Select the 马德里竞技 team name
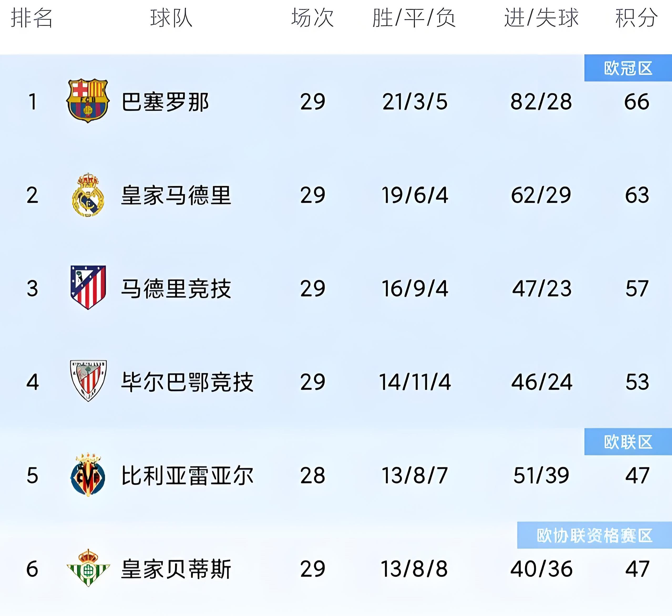The width and height of the screenshot is (672, 616). coord(176,289)
